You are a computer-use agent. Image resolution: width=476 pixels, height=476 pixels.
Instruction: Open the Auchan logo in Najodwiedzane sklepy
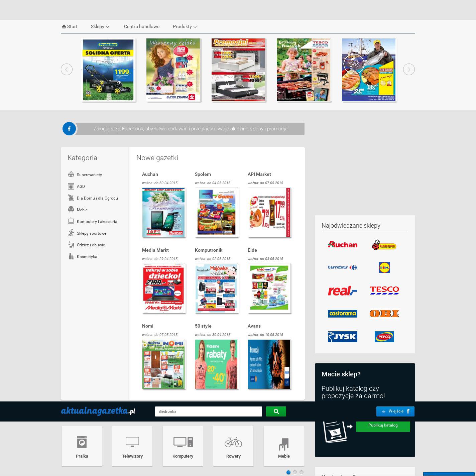pos(343,245)
